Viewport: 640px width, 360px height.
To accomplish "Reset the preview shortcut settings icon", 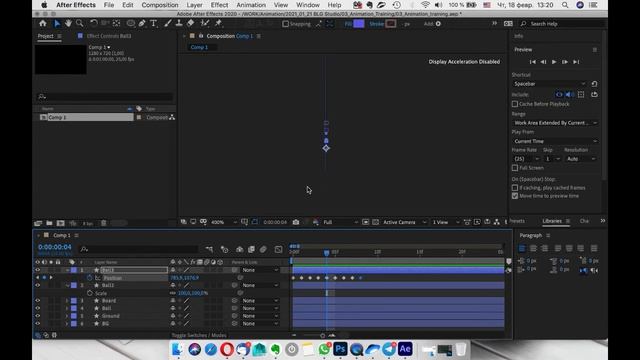I will (594, 84).
